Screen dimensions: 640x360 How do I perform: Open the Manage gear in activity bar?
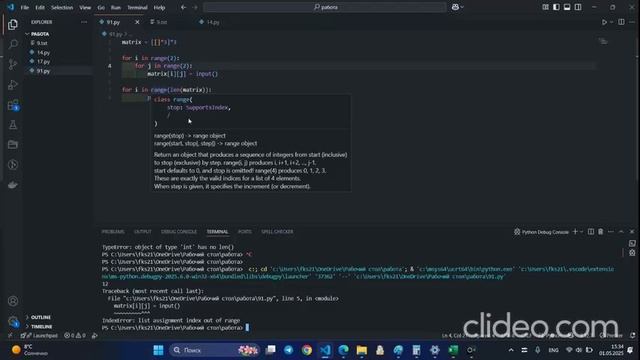tap(13, 321)
